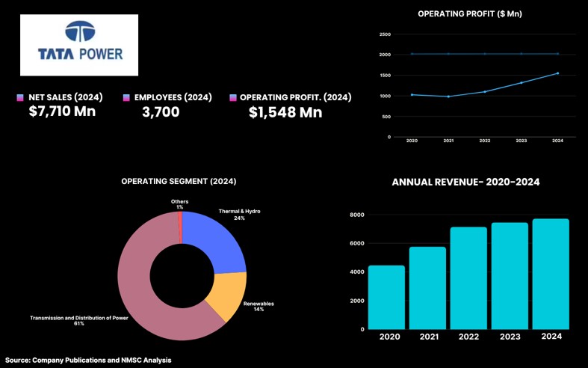Click the Operating Profit (2024) legend square
This screenshot has width=588, height=368.
(233, 98)
